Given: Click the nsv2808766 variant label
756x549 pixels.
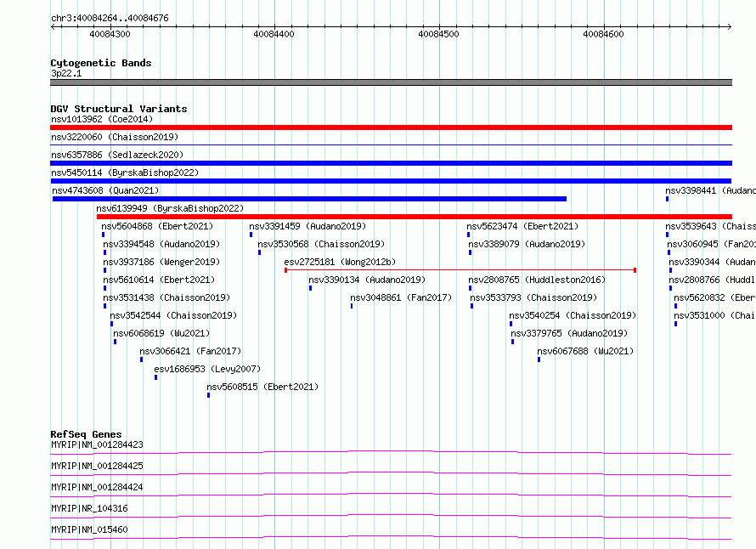Looking at the screenshot, I should [x=712, y=280].
